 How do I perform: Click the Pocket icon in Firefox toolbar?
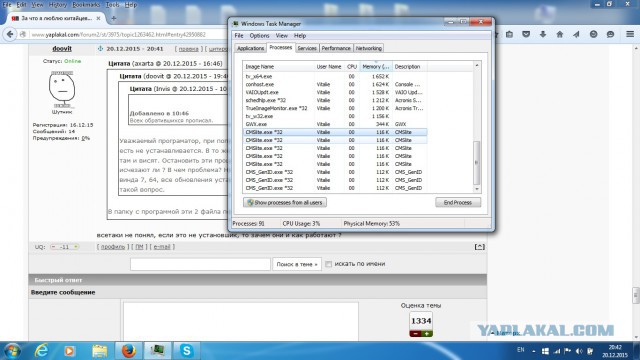526,35
